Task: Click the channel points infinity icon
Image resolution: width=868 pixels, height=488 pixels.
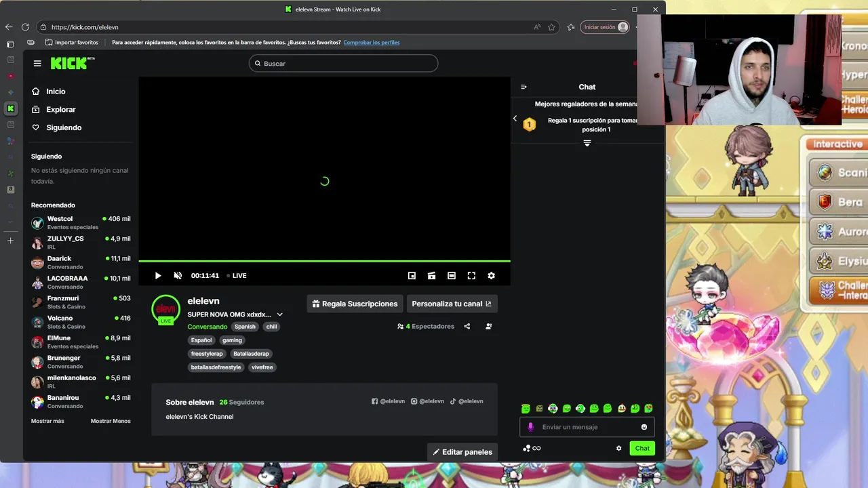Action: (532, 448)
